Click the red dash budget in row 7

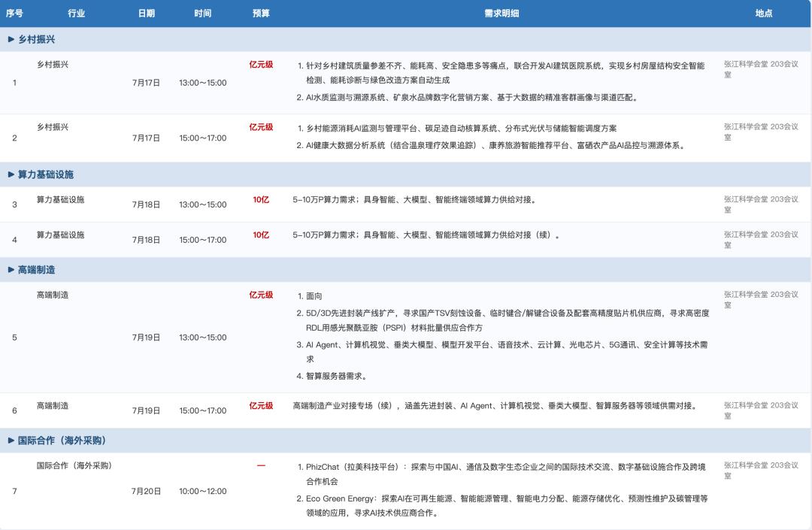click(261, 466)
